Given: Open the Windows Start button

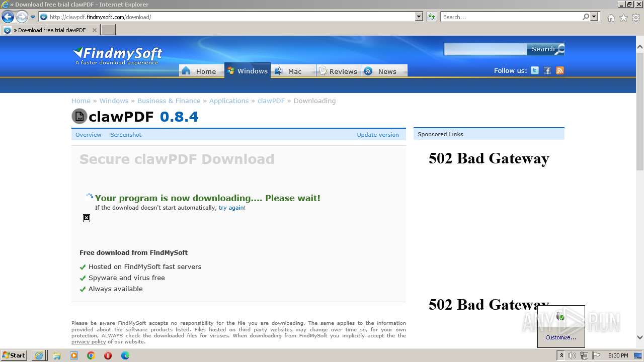Looking at the screenshot, I should click(x=14, y=355).
